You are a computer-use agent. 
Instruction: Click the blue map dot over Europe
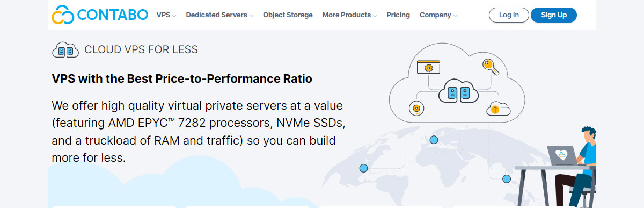pos(434,140)
